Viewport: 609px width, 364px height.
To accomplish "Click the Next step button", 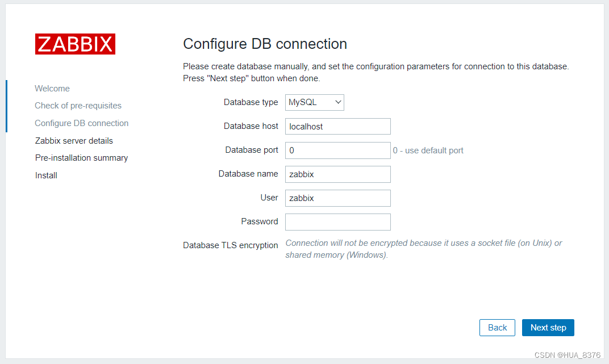I will [x=548, y=328].
